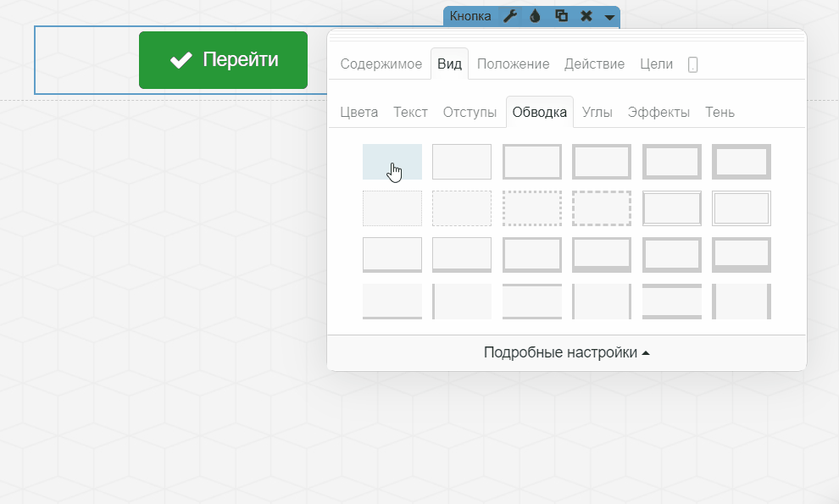Go to the Действие tab

click(x=594, y=64)
